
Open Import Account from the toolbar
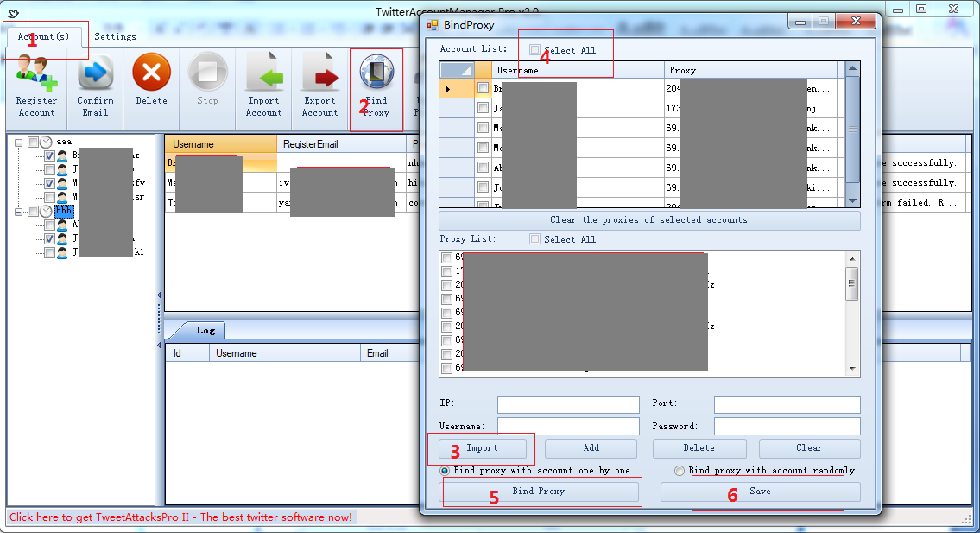pos(263,73)
